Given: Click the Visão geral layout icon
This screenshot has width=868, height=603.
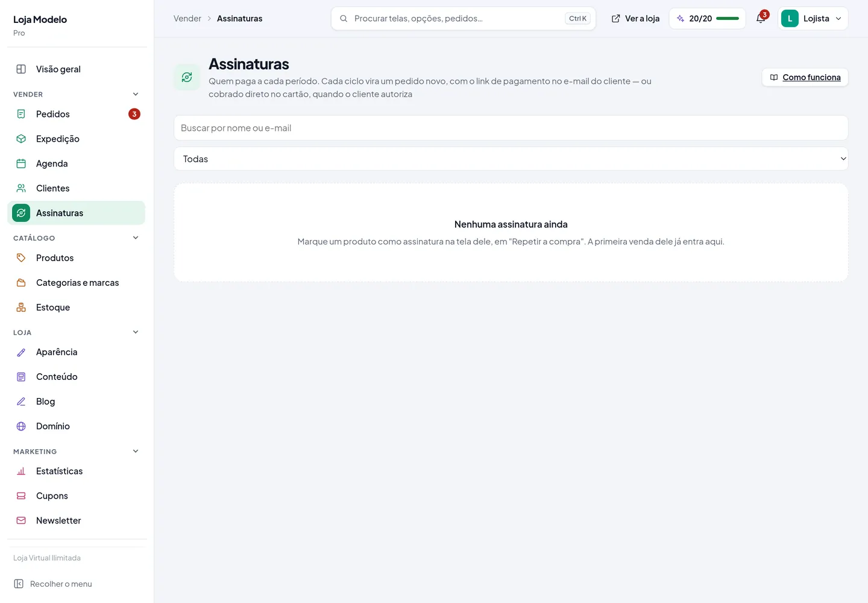Looking at the screenshot, I should [21, 69].
